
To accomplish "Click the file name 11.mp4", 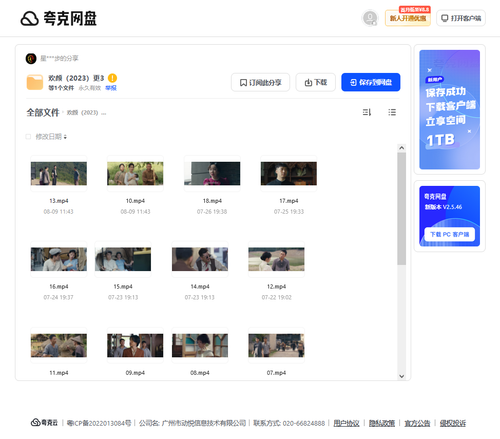I will click(x=59, y=373).
